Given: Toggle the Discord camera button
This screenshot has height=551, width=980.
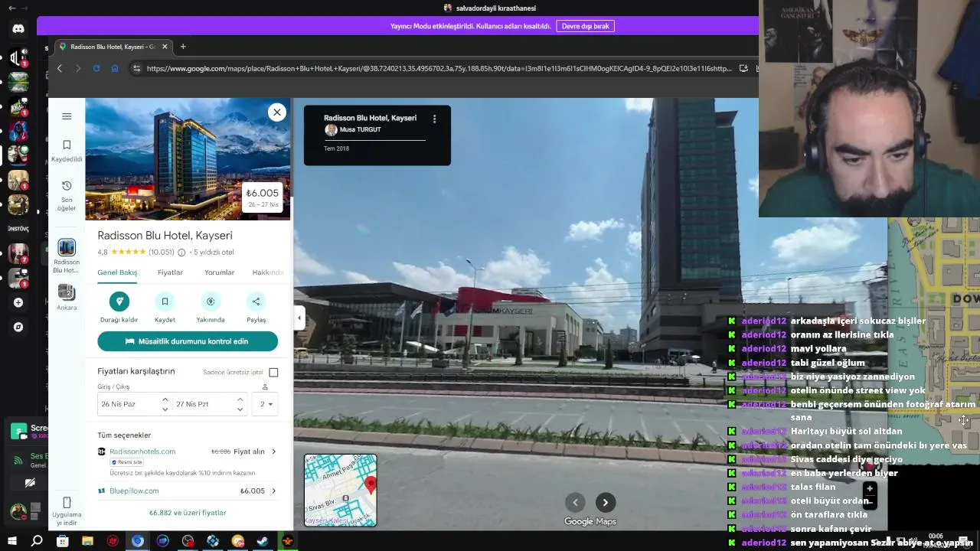Looking at the screenshot, I should [x=30, y=483].
